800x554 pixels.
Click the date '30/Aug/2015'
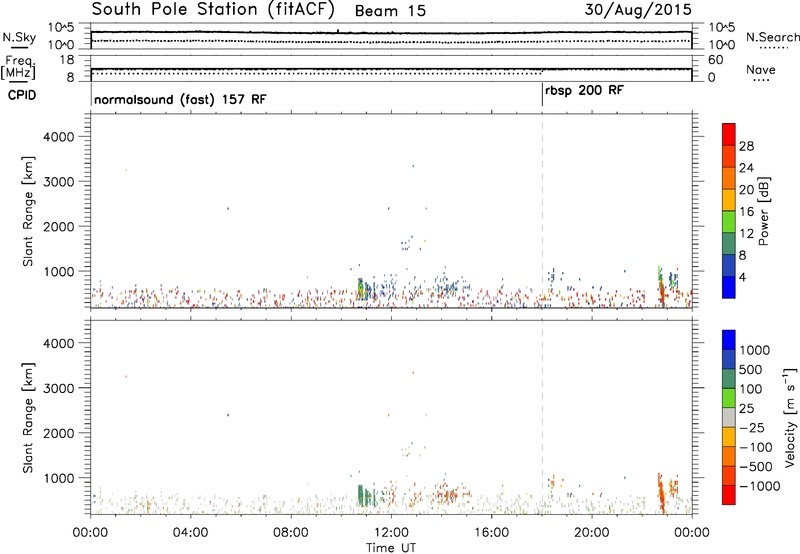click(x=638, y=10)
